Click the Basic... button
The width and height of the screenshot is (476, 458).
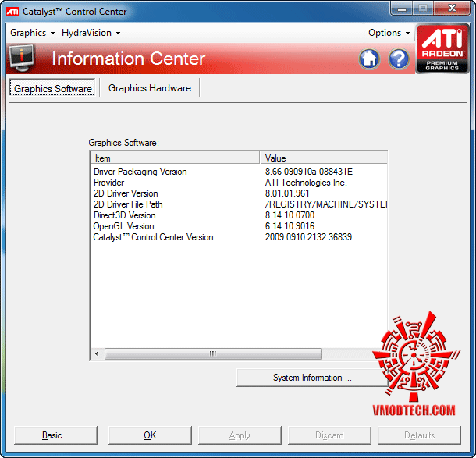pos(55,435)
